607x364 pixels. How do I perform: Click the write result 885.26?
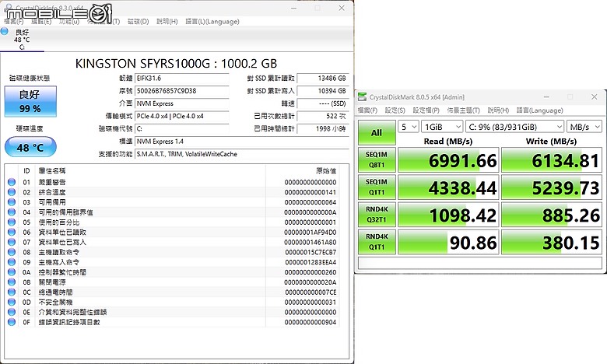[552, 215]
